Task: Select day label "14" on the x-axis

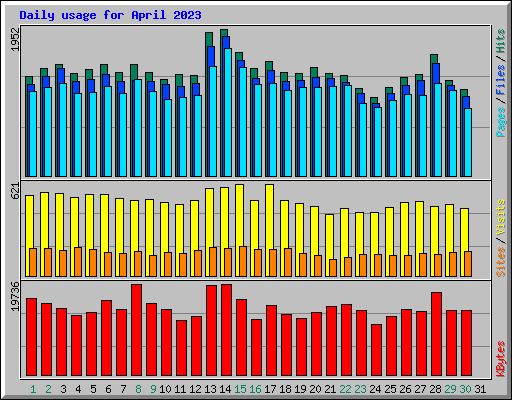Action: point(225,389)
